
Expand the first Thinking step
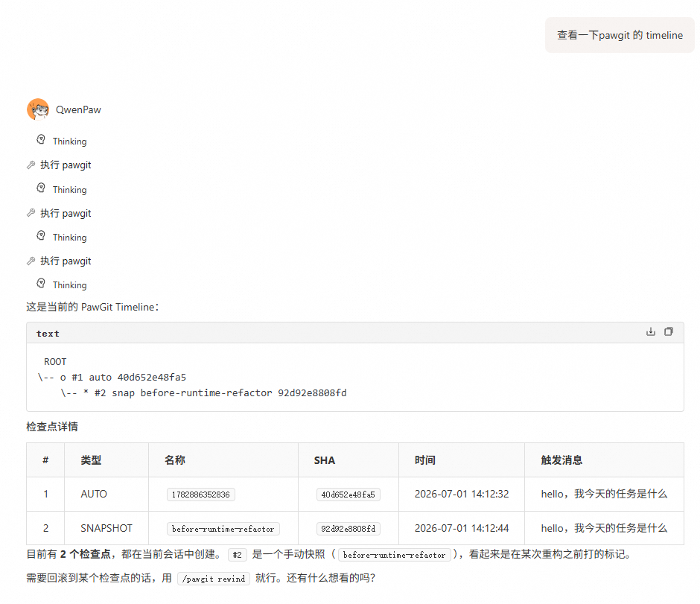[62, 141]
